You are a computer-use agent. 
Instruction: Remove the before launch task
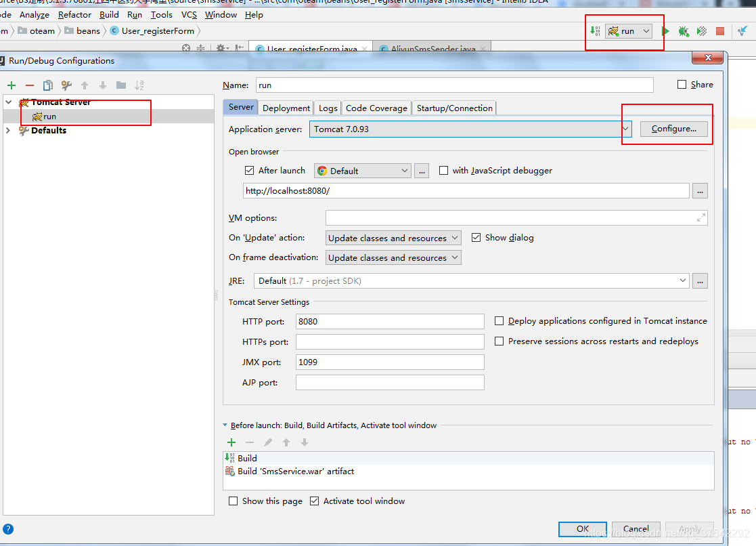pos(250,442)
